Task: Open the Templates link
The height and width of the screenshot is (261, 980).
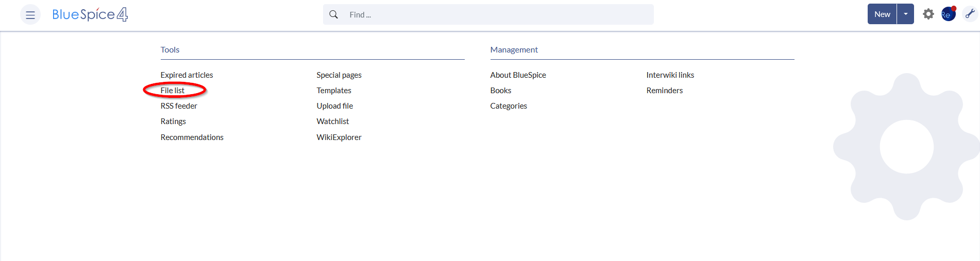Action: click(x=334, y=91)
